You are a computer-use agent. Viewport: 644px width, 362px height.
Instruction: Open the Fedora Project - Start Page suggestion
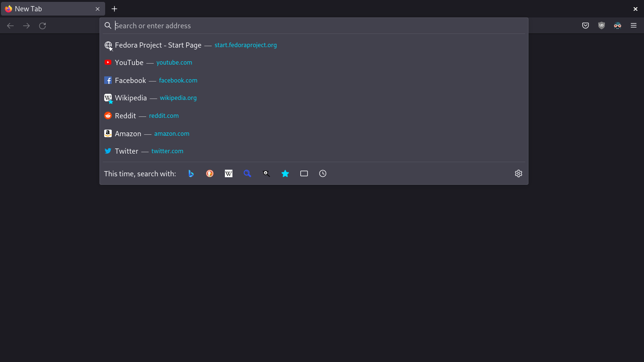pyautogui.click(x=314, y=45)
